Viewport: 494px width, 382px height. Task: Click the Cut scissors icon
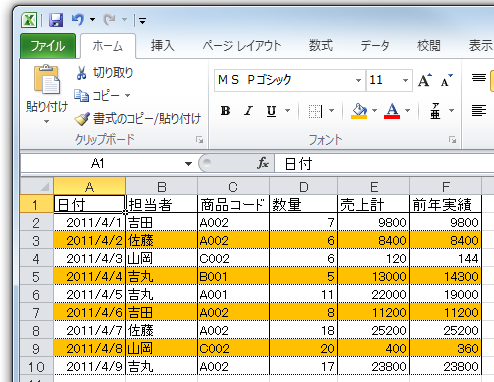81,73
